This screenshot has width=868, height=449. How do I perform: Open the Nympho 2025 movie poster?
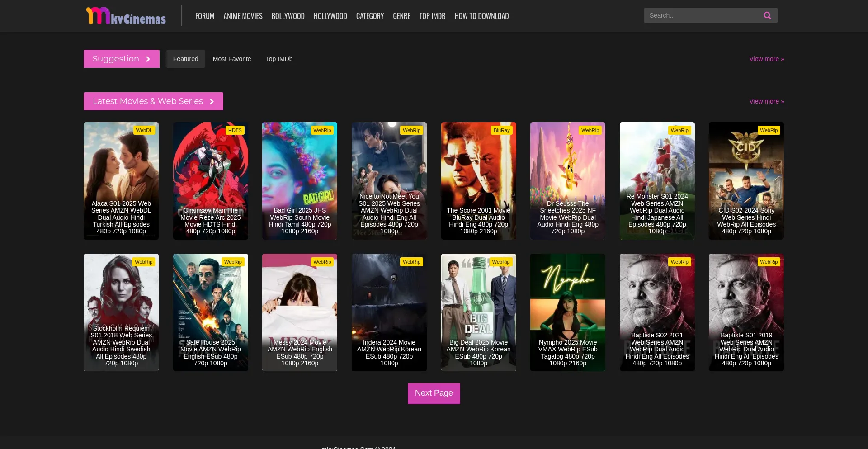click(x=567, y=312)
